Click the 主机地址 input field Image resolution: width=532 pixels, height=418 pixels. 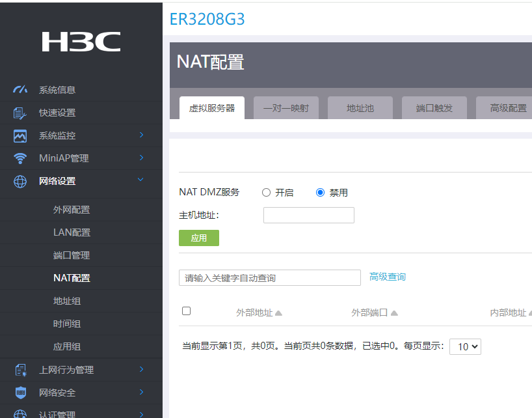(309, 216)
